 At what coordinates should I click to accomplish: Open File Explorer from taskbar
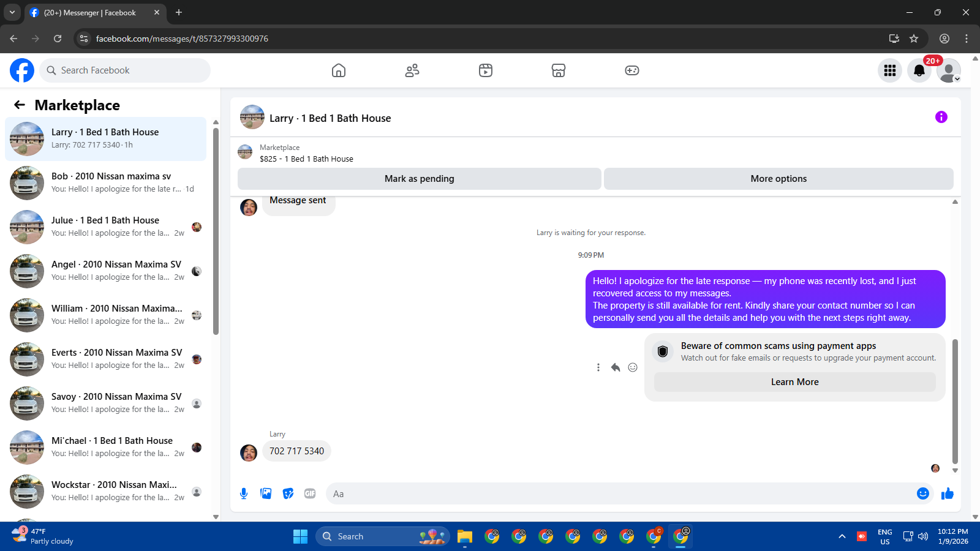click(x=465, y=536)
